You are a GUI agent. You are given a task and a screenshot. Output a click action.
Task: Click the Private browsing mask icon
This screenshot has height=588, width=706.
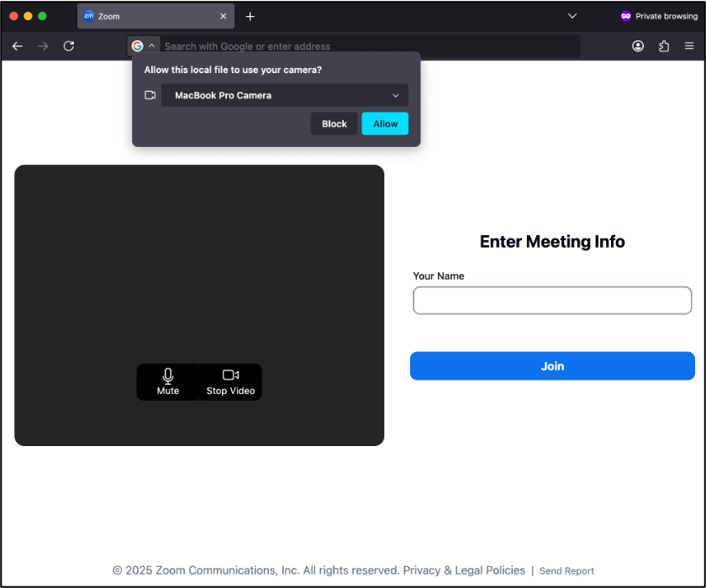(x=626, y=16)
